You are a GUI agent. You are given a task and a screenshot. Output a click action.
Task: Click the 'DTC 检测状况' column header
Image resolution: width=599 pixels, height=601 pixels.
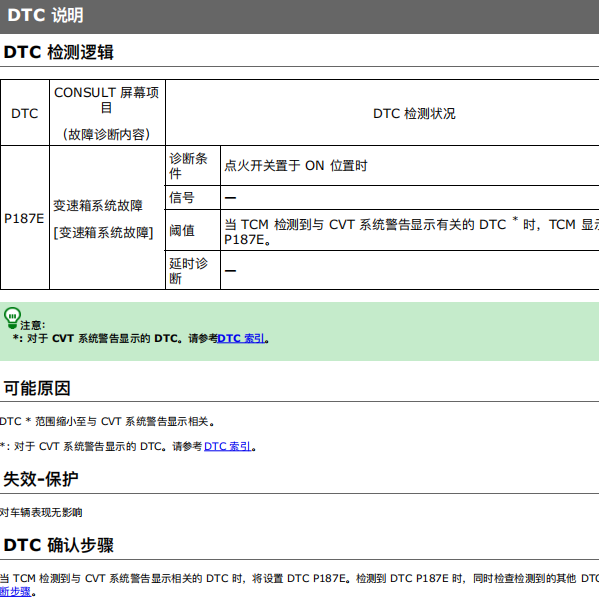pos(414,113)
